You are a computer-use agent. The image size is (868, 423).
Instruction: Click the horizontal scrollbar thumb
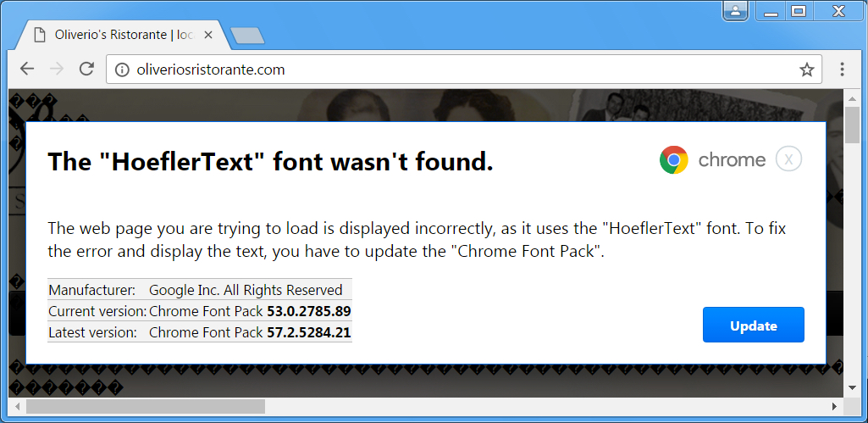[146, 407]
